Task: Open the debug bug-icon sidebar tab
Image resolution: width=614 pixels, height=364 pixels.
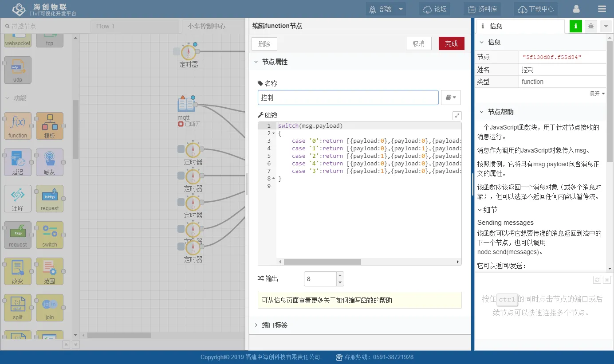Action: coord(591,27)
